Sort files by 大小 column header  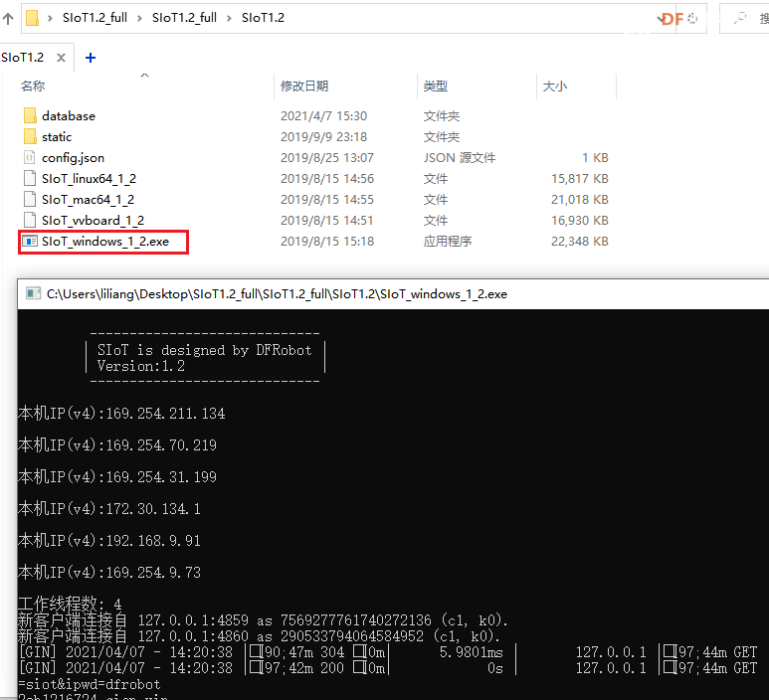coord(554,87)
